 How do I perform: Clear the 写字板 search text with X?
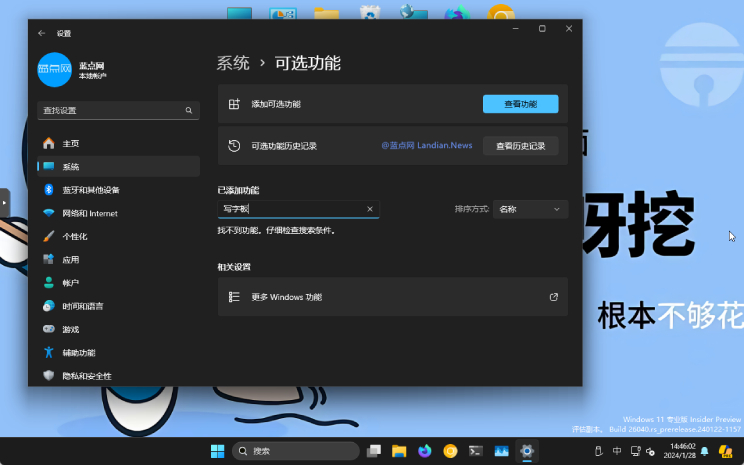coord(370,209)
